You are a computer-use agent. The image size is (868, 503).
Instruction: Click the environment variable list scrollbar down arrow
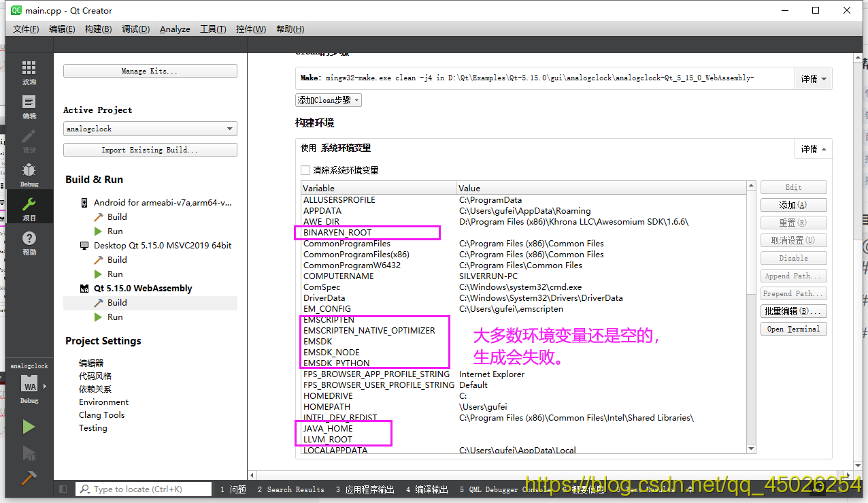coord(751,448)
